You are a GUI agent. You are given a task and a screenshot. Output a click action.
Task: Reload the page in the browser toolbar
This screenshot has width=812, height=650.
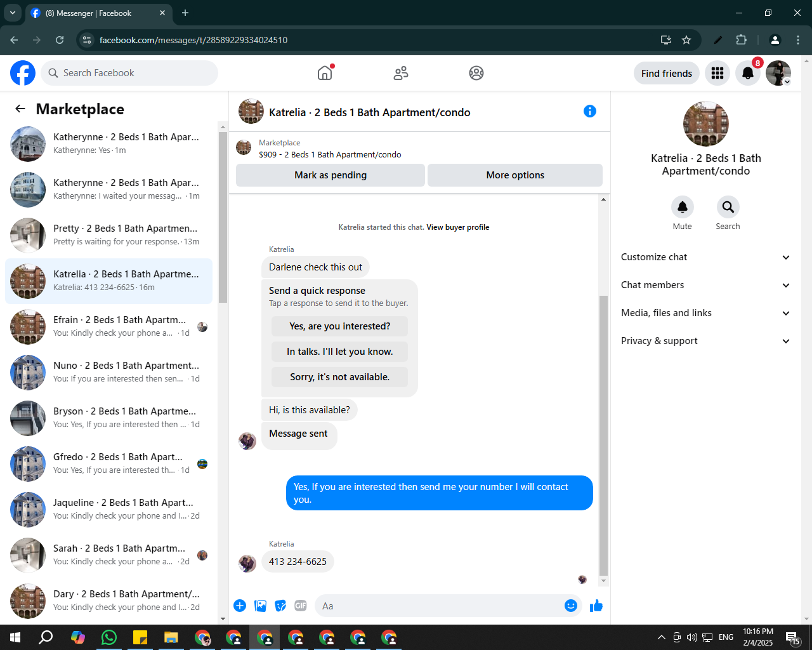point(60,40)
